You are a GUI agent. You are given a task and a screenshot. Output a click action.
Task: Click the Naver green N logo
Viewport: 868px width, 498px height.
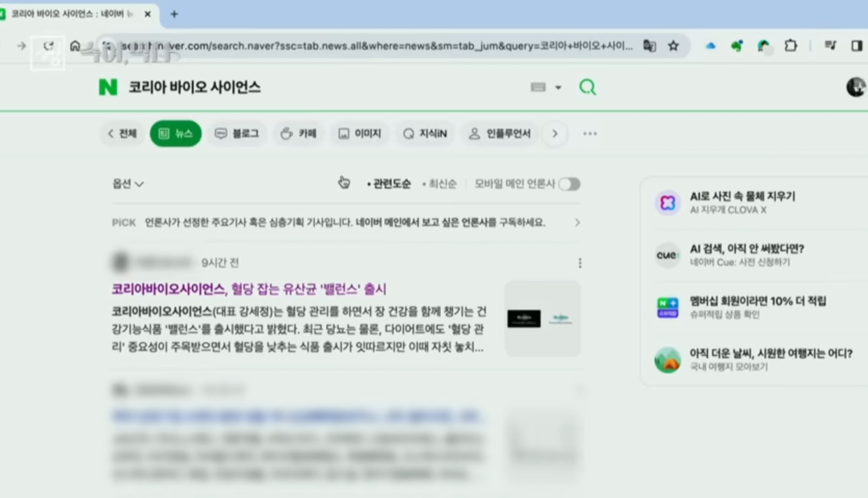click(108, 87)
